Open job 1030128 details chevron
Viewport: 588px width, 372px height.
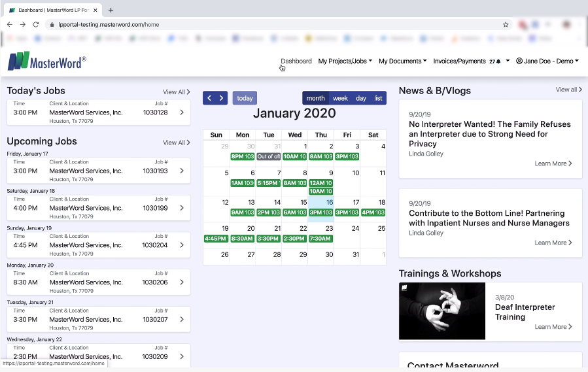[182, 112]
